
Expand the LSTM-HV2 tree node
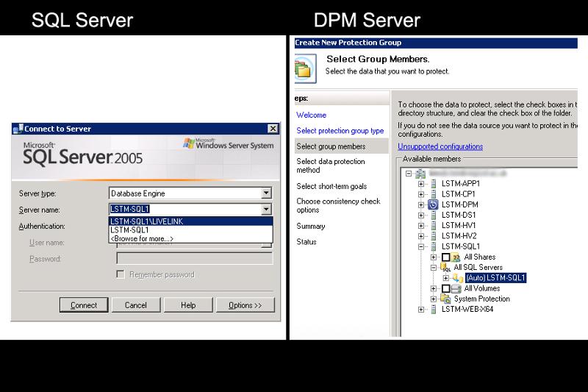pyautogui.click(x=421, y=236)
